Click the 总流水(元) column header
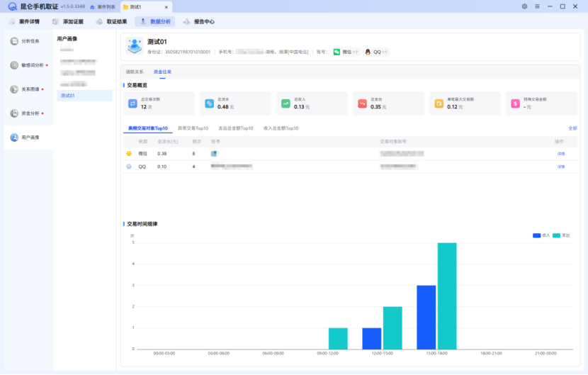The height and width of the screenshot is (375, 588). [168, 142]
